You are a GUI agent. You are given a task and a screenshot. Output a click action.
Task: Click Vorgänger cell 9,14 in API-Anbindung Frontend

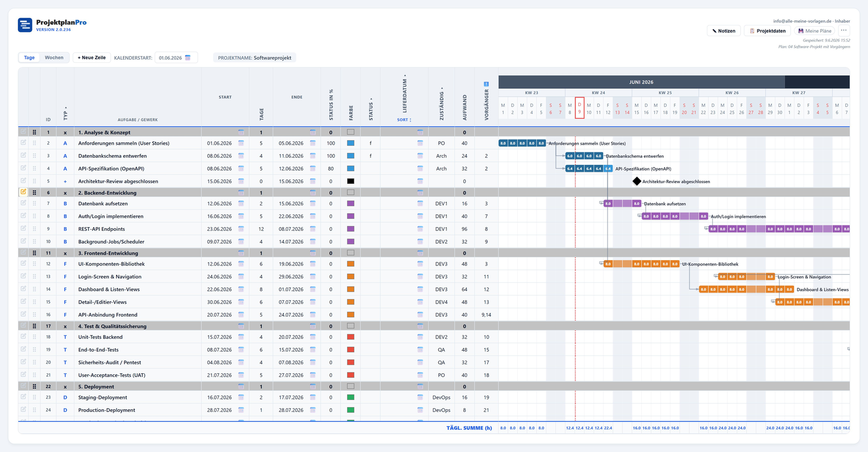(486, 315)
